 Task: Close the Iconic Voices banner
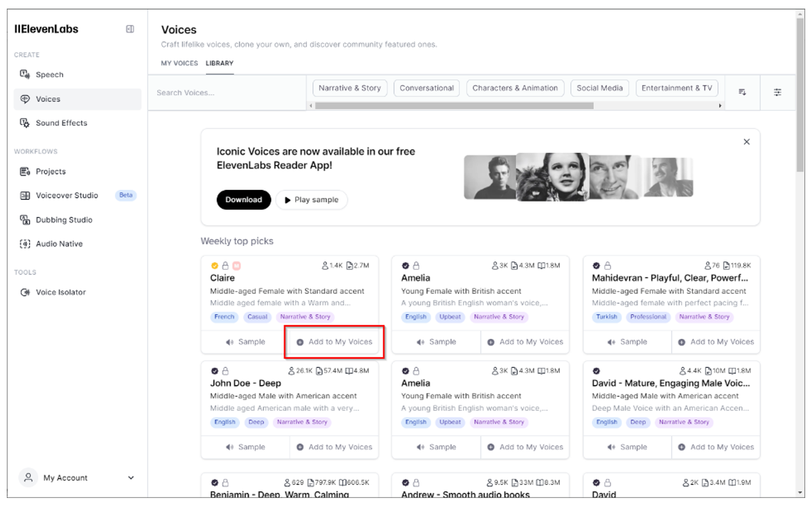tap(747, 142)
